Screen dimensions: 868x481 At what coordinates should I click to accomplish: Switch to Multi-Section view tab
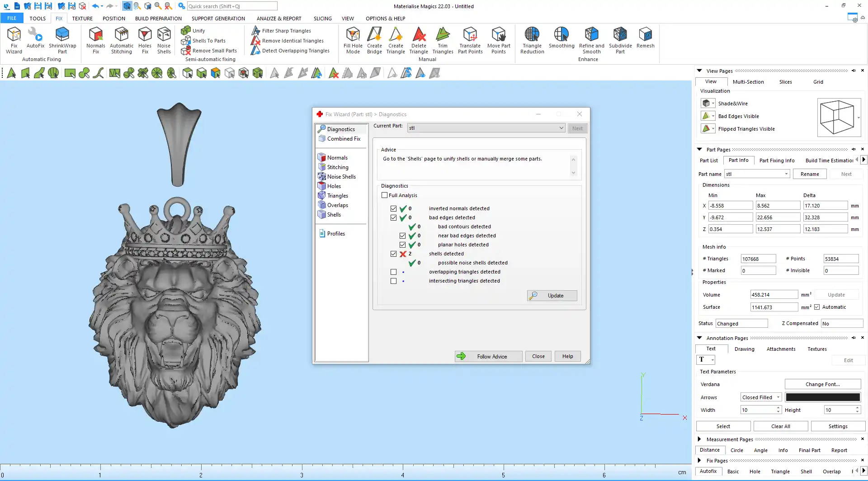pos(748,82)
